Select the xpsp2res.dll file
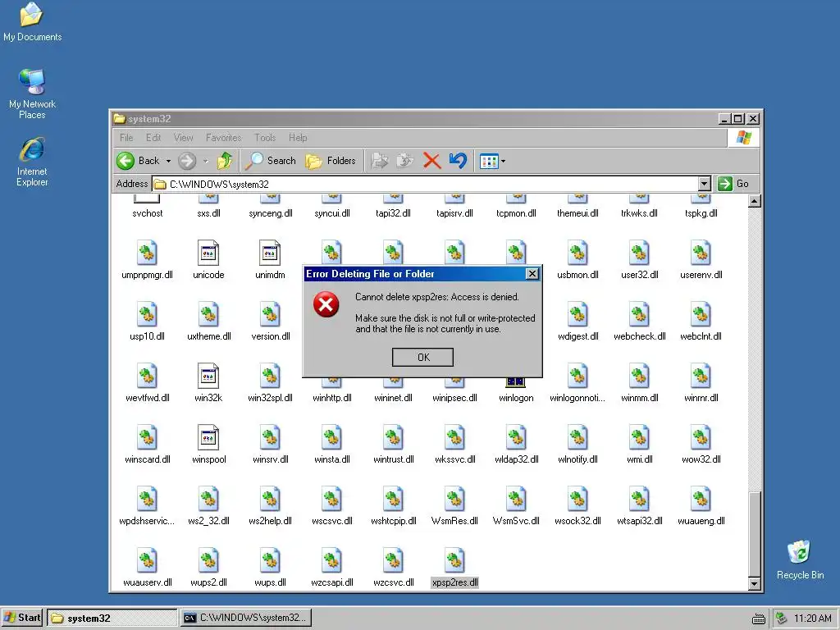Image resolution: width=840 pixels, height=630 pixels. (x=454, y=568)
